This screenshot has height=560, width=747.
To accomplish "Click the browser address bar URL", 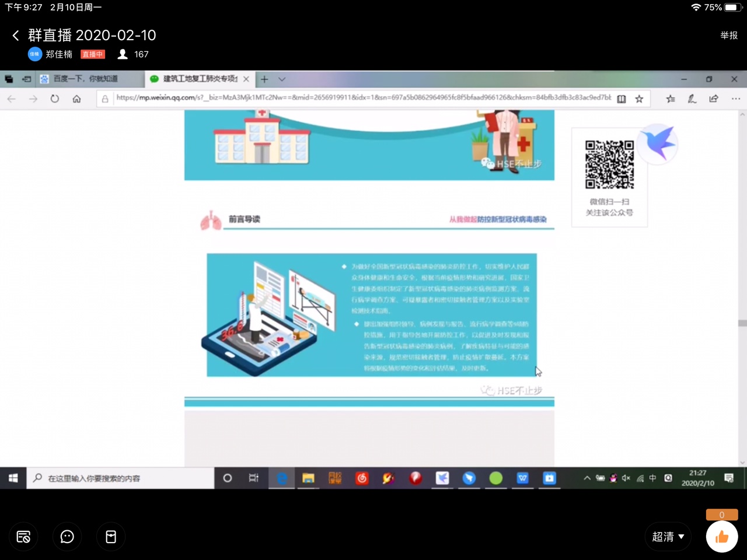I will 362,98.
